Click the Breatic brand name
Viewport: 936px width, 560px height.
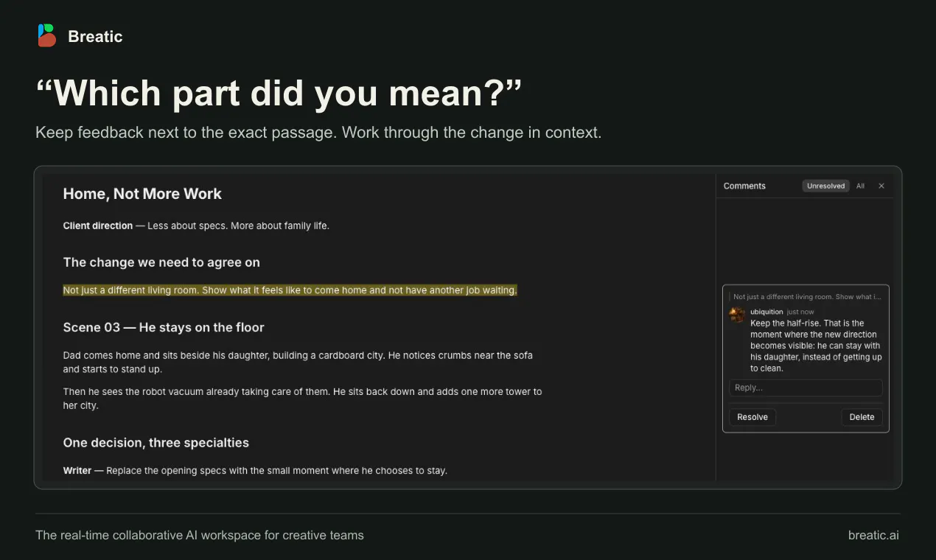95,36
